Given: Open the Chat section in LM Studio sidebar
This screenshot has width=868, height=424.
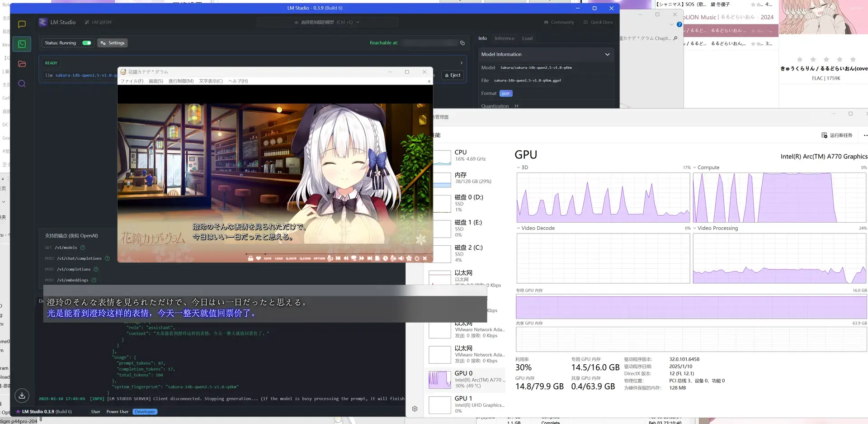Looking at the screenshot, I should coord(22,24).
